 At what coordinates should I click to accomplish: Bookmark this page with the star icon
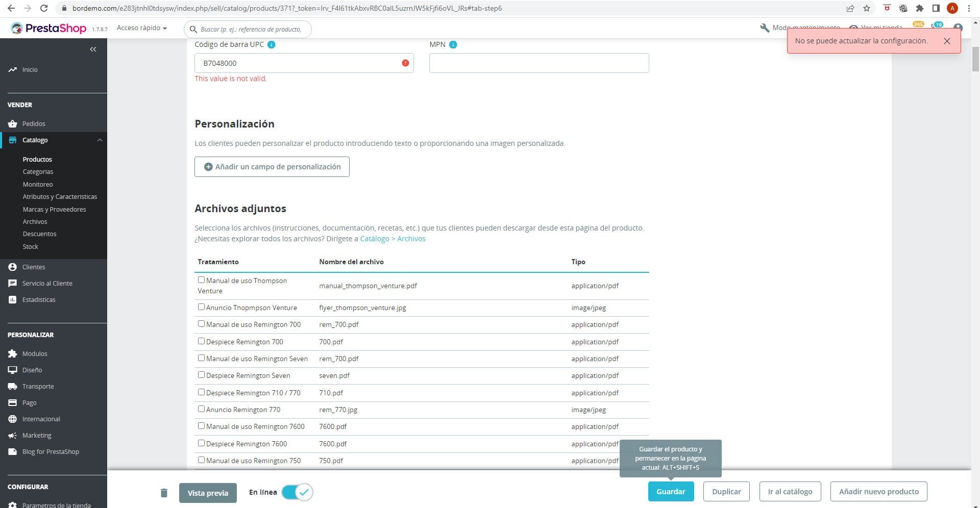(867, 8)
